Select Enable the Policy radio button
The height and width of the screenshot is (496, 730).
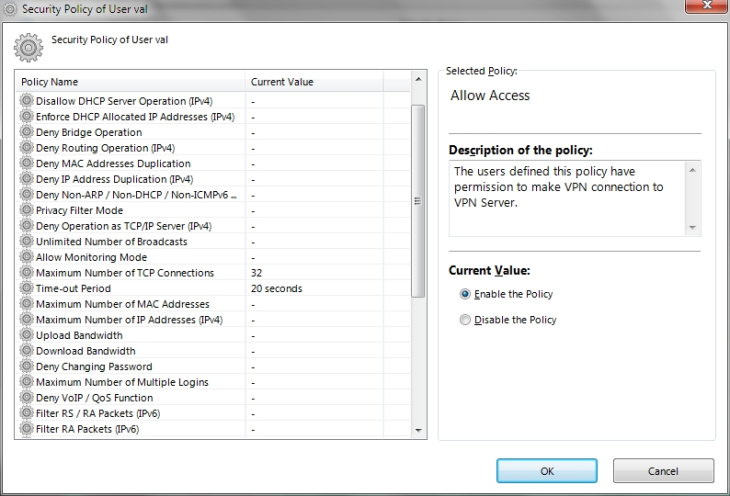point(465,294)
